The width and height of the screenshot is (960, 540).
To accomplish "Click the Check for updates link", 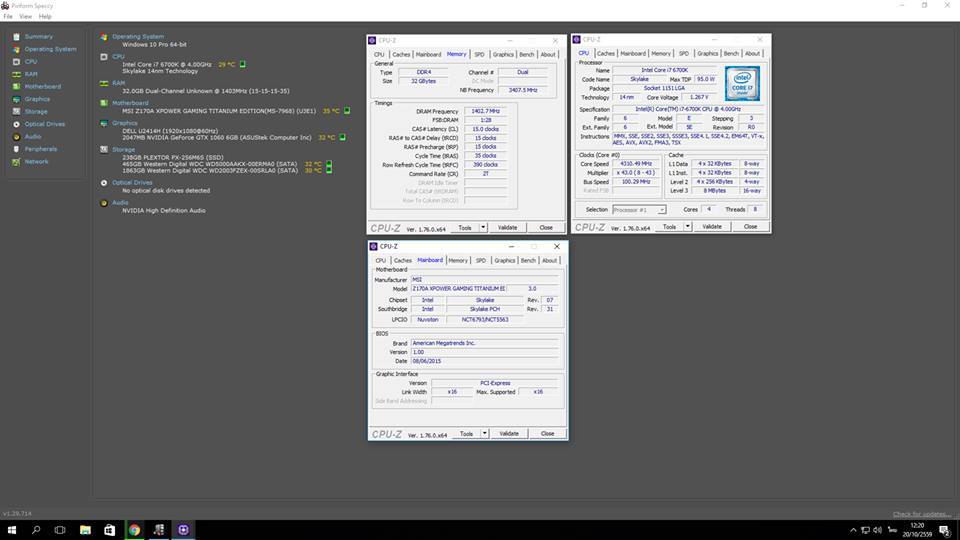I will 921,514.
